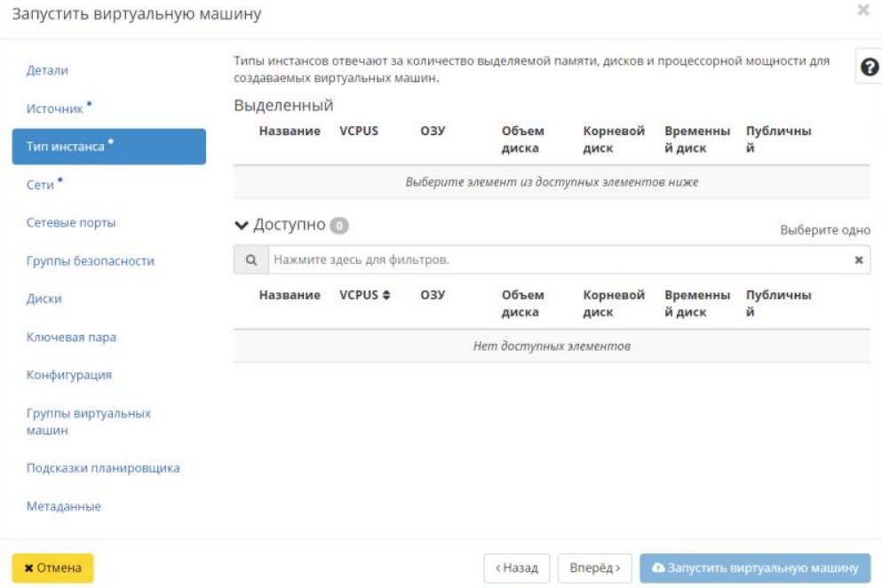Clear the filter with the x icon
This screenshot has width=882, height=588.
tap(858, 260)
